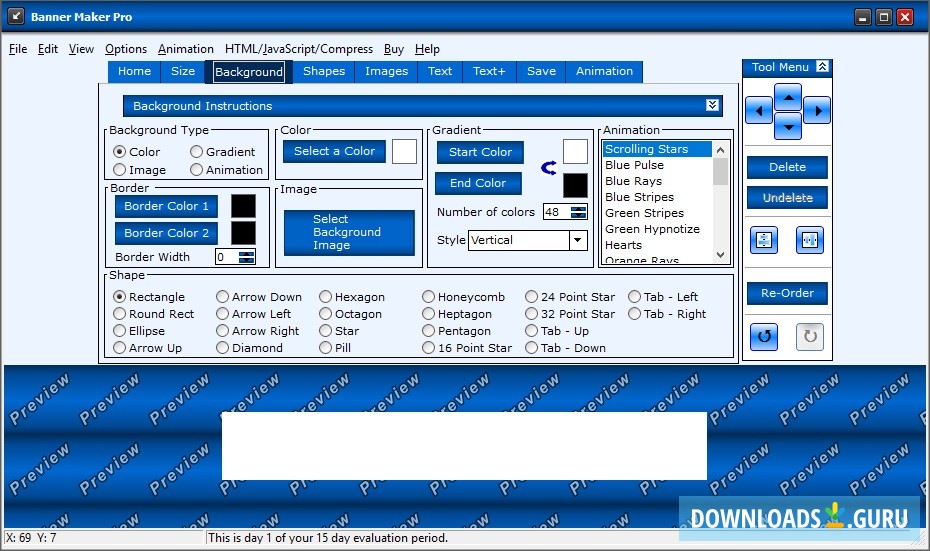Viewport: 930px width, 551px height.
Task: Select the Color background type radio
Action: tap(136, 152)
